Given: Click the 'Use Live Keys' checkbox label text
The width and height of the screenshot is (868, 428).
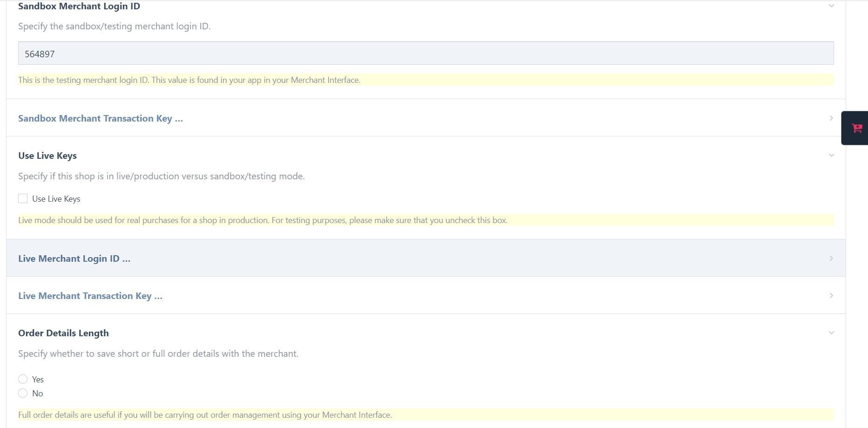Looking at the screenshot, I should 56,199.
